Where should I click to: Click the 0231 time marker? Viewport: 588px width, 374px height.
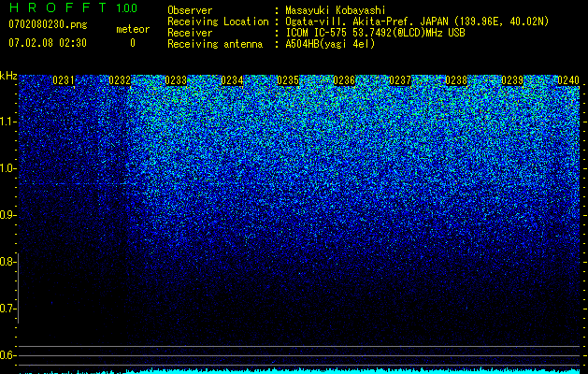click(x=64, y=80)
